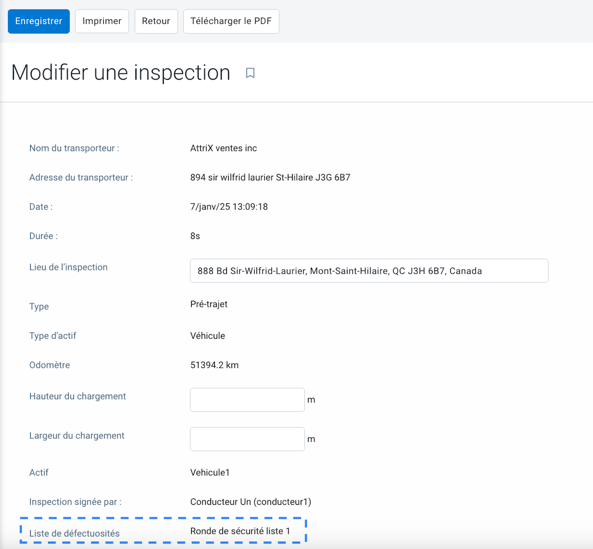Click into the Hauteur du chargement box

click(247, 400)
